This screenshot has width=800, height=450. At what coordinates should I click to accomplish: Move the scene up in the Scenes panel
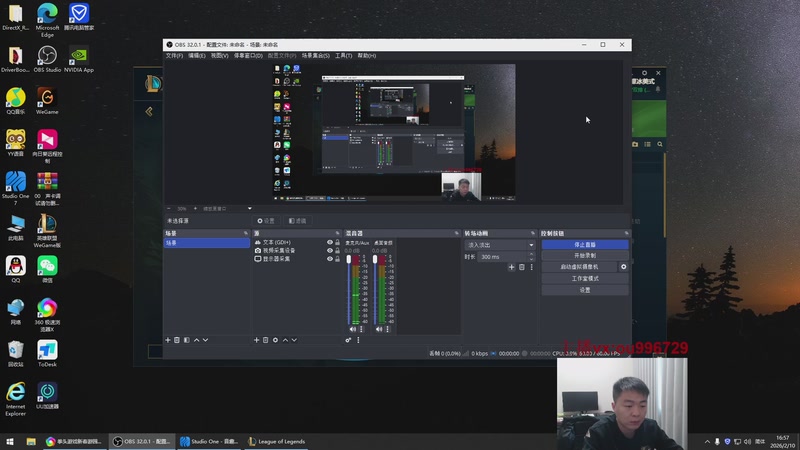coord(196,340)
